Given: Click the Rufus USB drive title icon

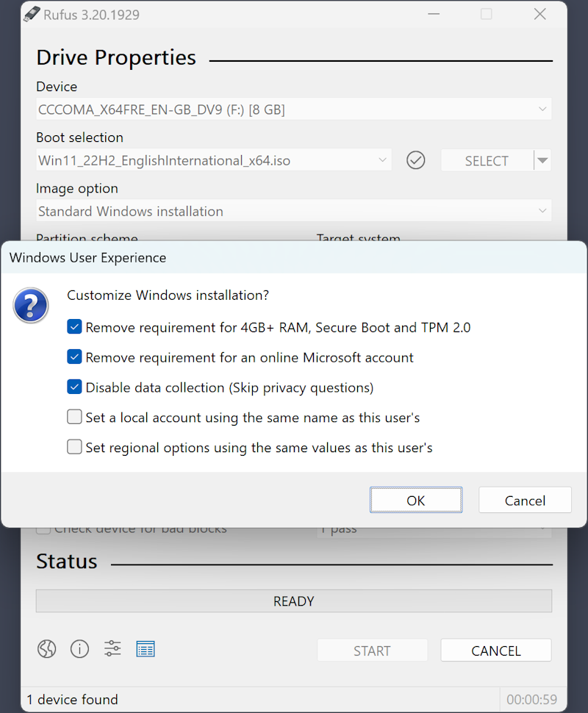Looking at the screenshot, I should point(32,14).
